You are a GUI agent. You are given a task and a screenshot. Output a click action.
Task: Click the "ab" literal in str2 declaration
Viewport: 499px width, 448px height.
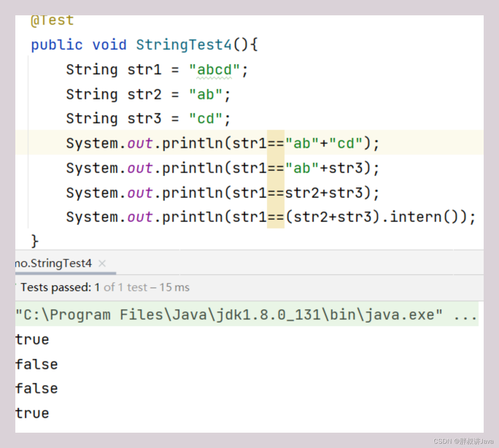[206, 94]
